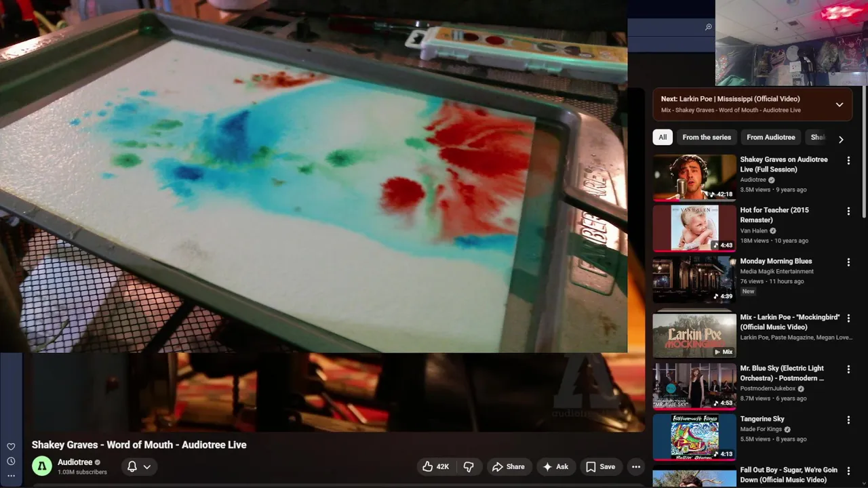The image size is (868, 488).
Task: Open the Tangerine Sky thumbnail
Action: click(x=694, y=437)
